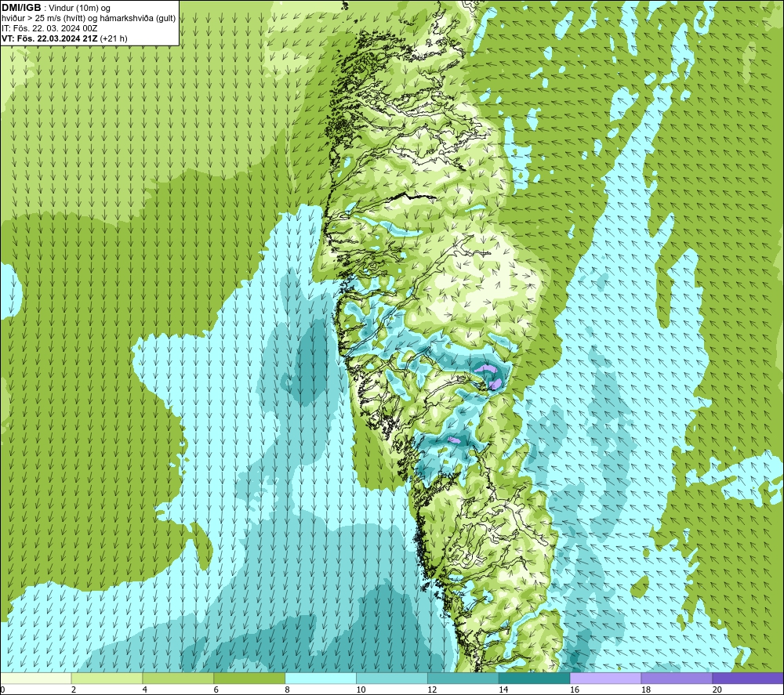Click the scale label '0'

(2, 690)
